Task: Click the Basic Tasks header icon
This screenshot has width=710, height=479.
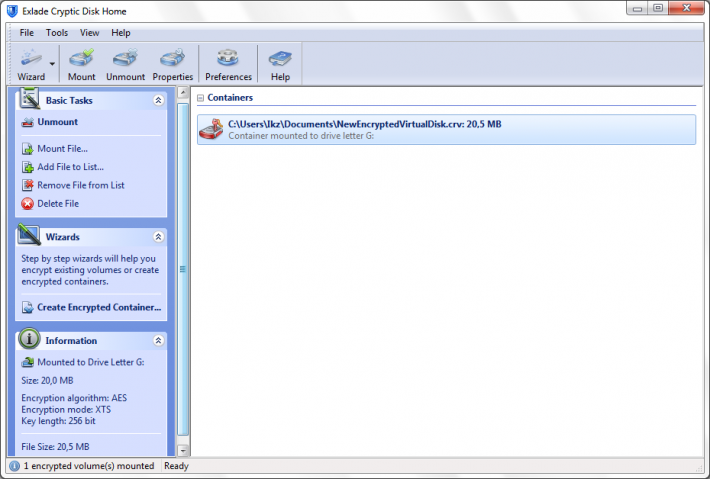Action: 29,99
